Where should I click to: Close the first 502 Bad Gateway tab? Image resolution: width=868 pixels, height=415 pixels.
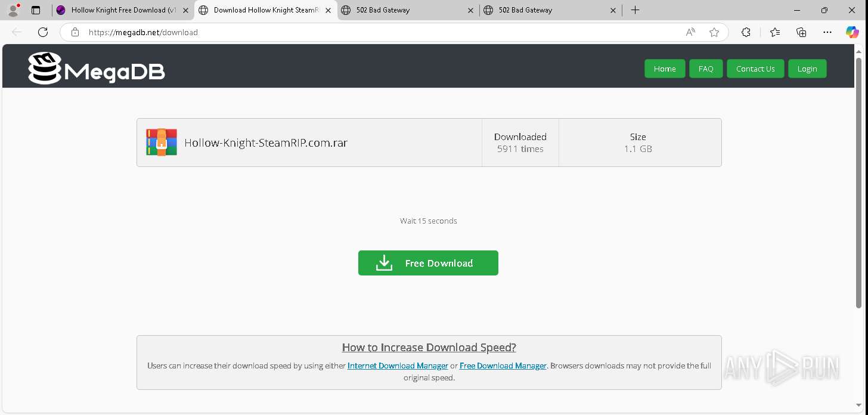pyautogui.click(x=470, y=10)
